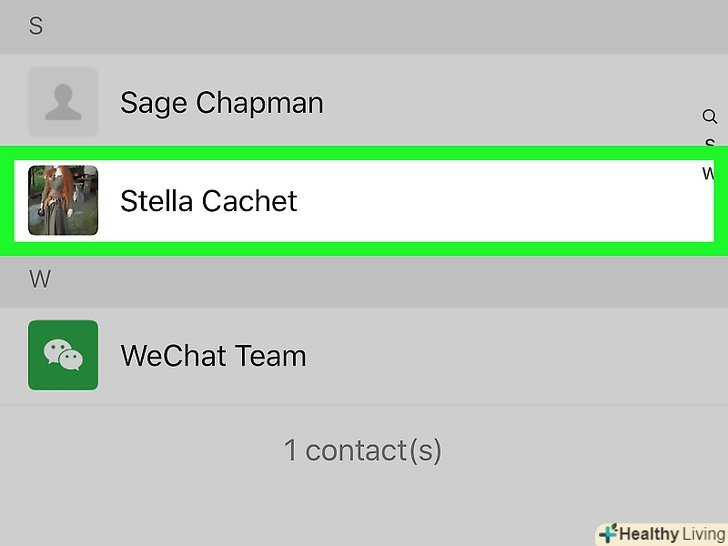This screenshot has height=546, width=728.
Task: Jump to letter W in the side index
Action: click(x=709, y=173)
